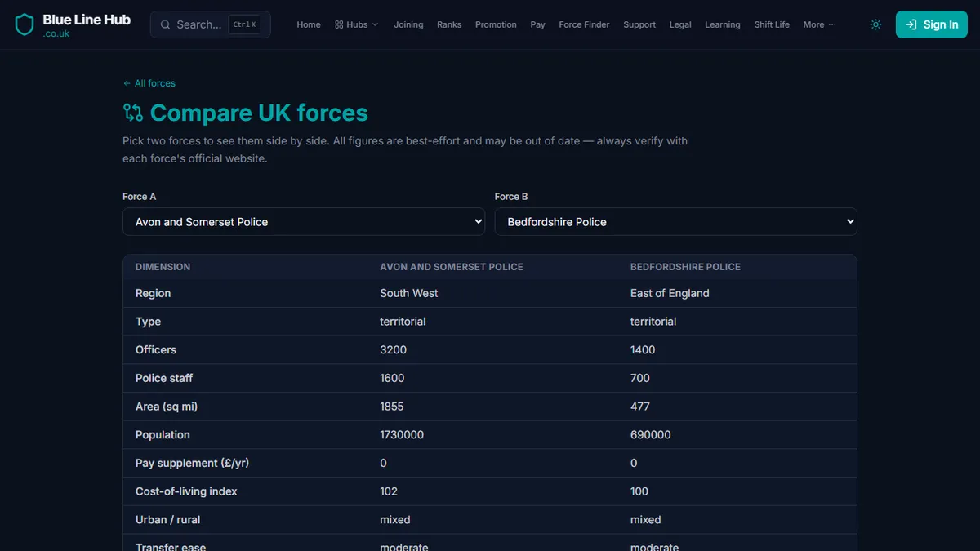
Task: Click the 100 cost-of-living value
Action: (639, 491)
